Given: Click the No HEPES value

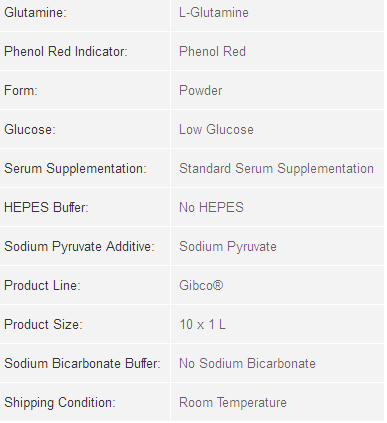Looking at the screenshot, I should pos(211,208).
